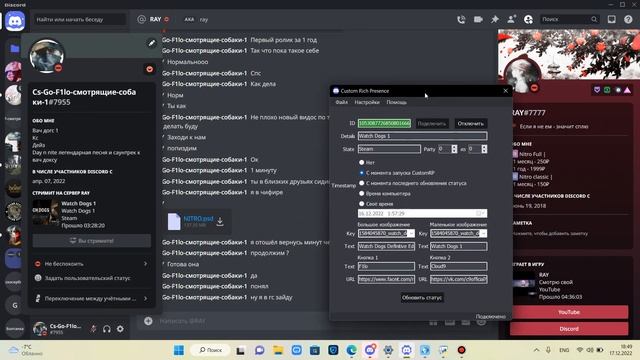Open 'Файл' menu in Custom Rich Presence
This screenshot has width=640, height=360.
pos(342,102)
